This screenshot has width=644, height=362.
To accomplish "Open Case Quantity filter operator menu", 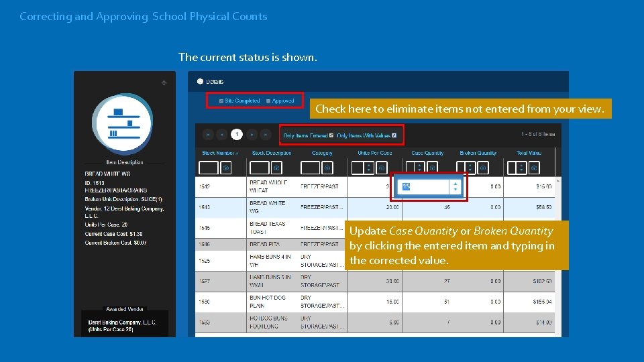I will coord(432,168).
